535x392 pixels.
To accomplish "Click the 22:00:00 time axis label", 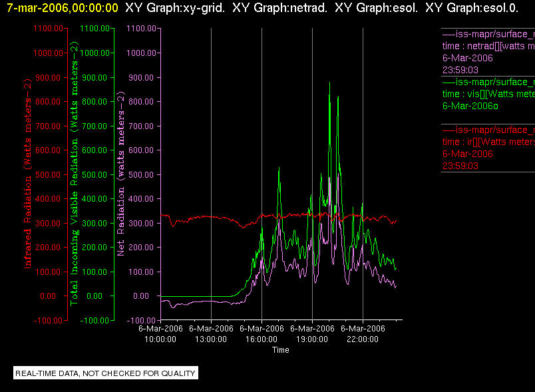I will [363, 339].
